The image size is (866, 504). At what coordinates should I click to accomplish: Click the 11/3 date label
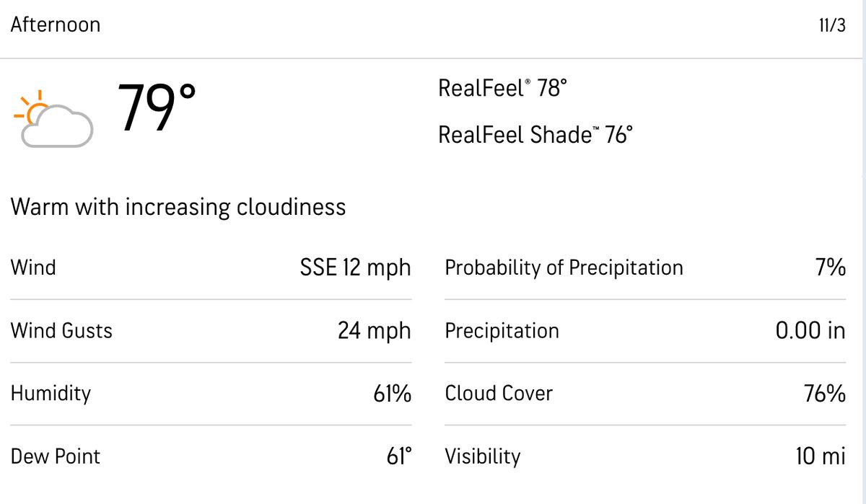tap(832, 26)
